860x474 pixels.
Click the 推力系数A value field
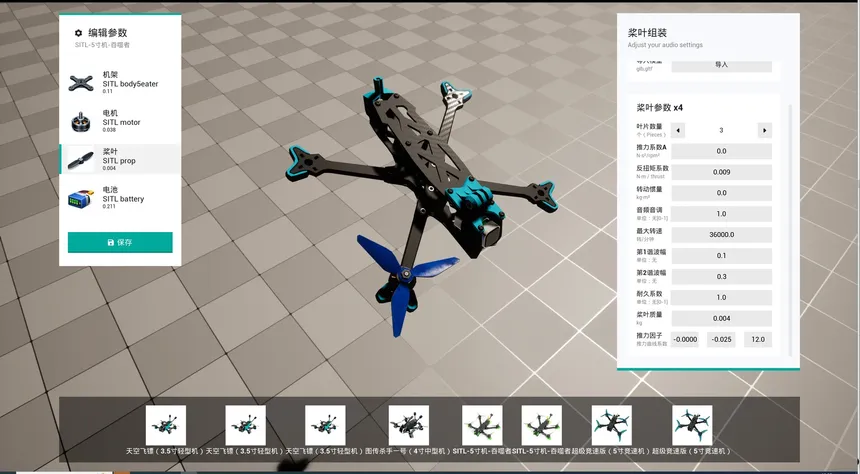(721, 151)
